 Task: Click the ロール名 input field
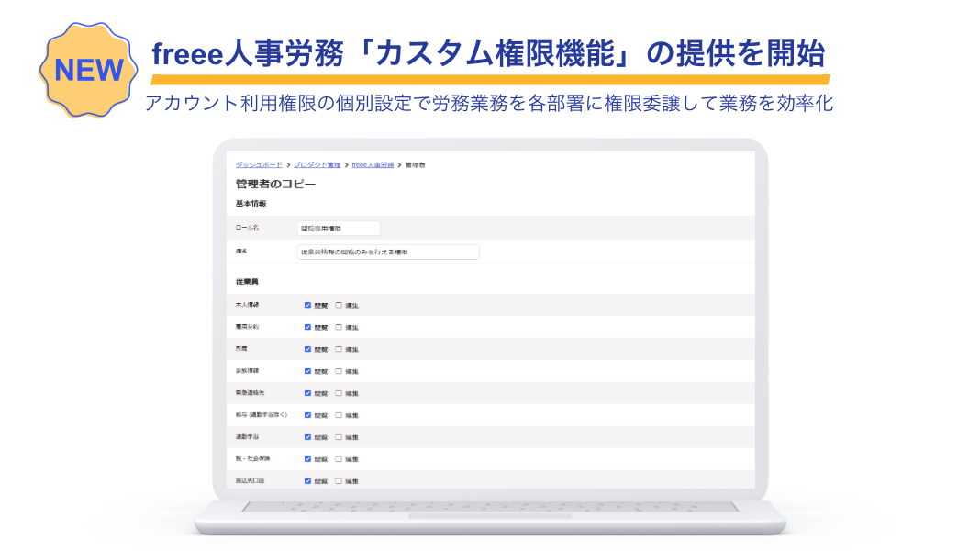(339, 229)
